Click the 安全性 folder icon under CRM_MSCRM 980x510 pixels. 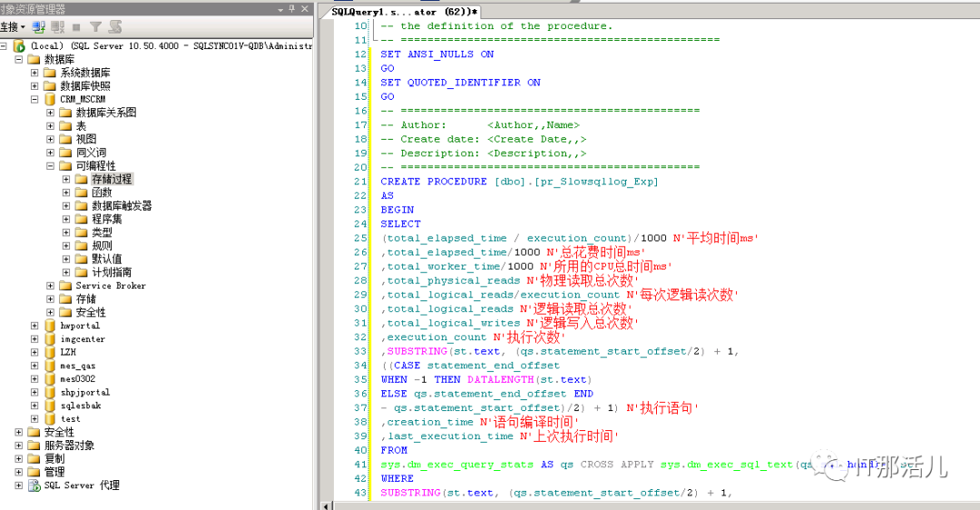click(x=65, y=312)
